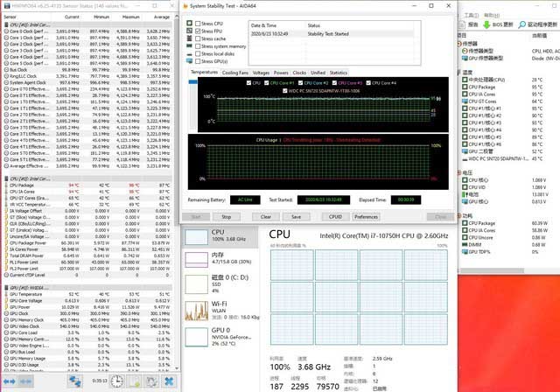Enable Stress CPU checkbox
The image size is (560, 392).
(198, 24)
